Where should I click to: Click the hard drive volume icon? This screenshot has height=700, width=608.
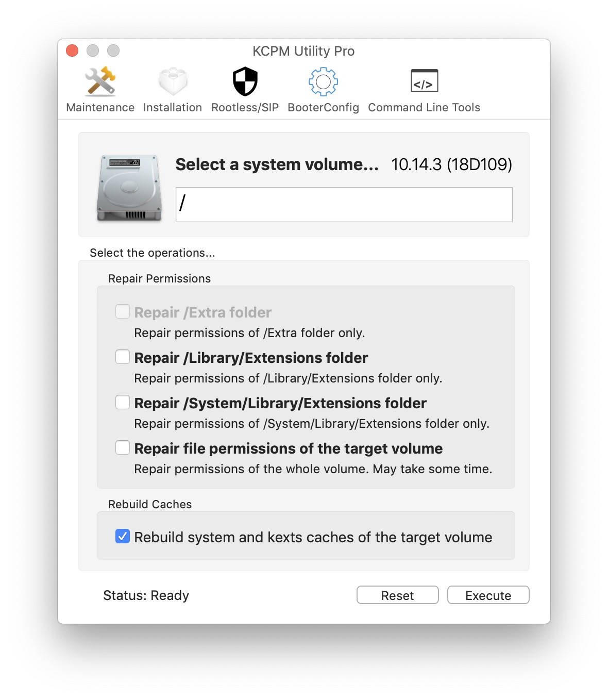click(x=129, y=188)
